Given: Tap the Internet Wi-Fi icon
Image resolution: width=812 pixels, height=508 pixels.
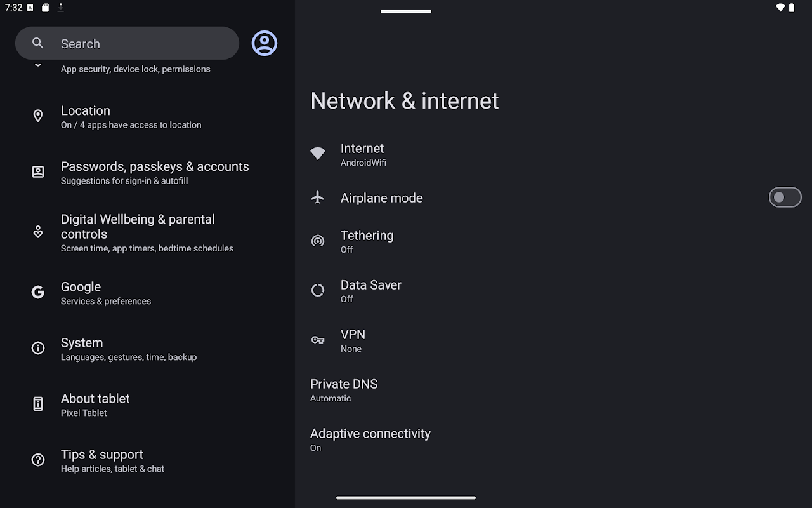Looking at the screenshot, I should [x=318, y=153].
